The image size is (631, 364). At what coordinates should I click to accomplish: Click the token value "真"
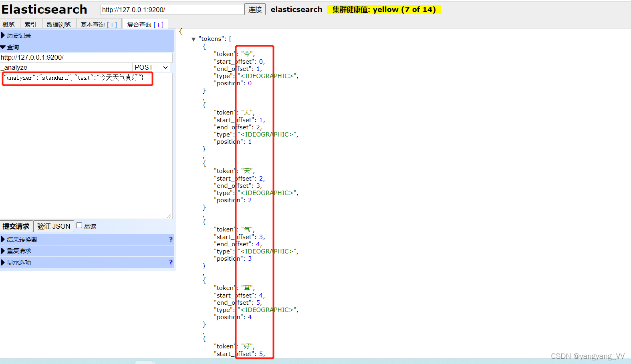[x=247, y=288]
